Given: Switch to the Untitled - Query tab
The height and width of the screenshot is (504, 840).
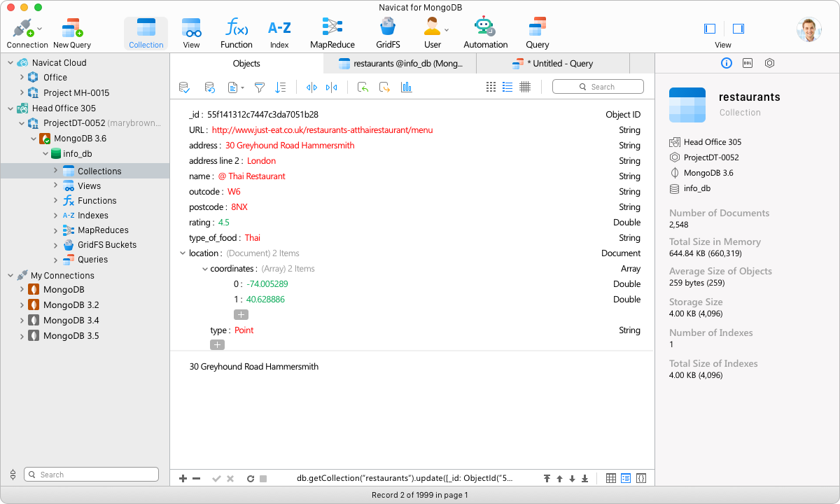Looking at the screenshot, I should [x=553, y=64].
